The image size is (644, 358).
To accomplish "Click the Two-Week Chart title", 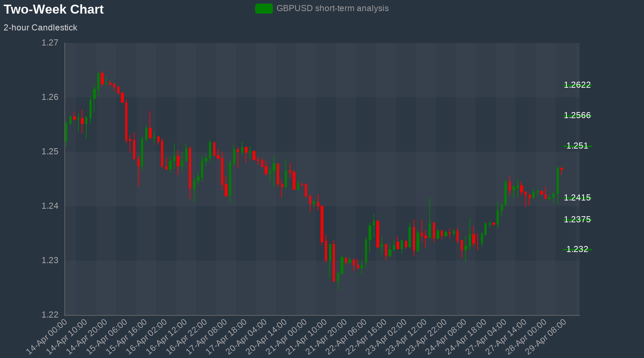I will click(54, 9).
